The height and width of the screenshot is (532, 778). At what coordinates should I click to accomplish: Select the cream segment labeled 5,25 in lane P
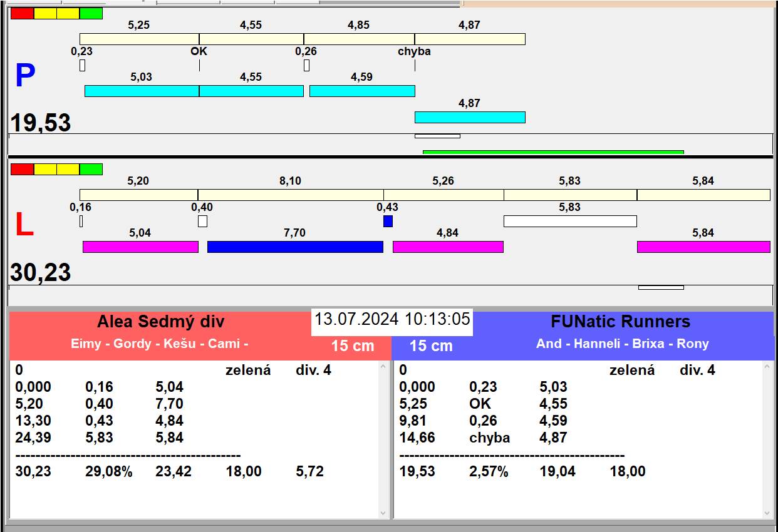[139, 39]
